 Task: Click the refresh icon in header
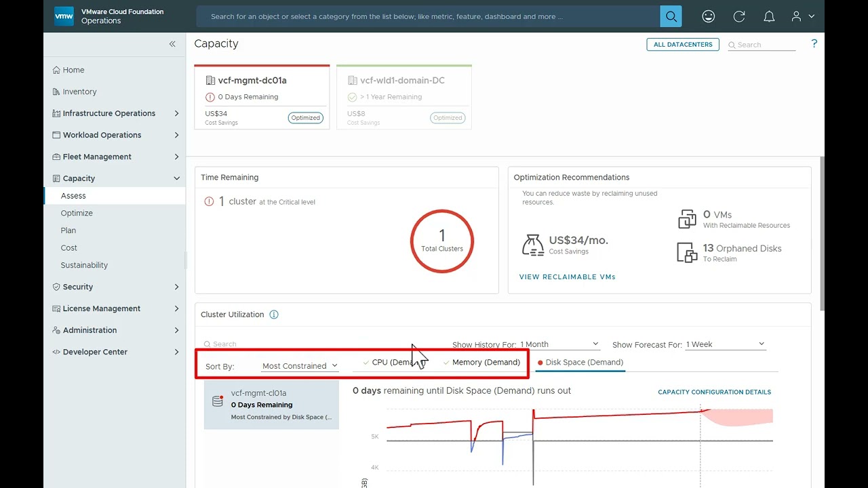click(x=739, y=16)
